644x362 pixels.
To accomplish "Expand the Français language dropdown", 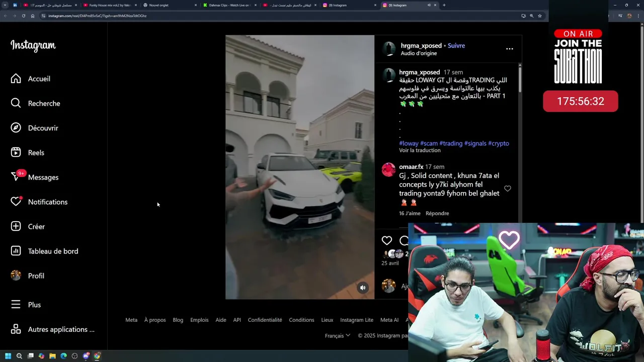I will pyautogui.click(x=337, y=336).
